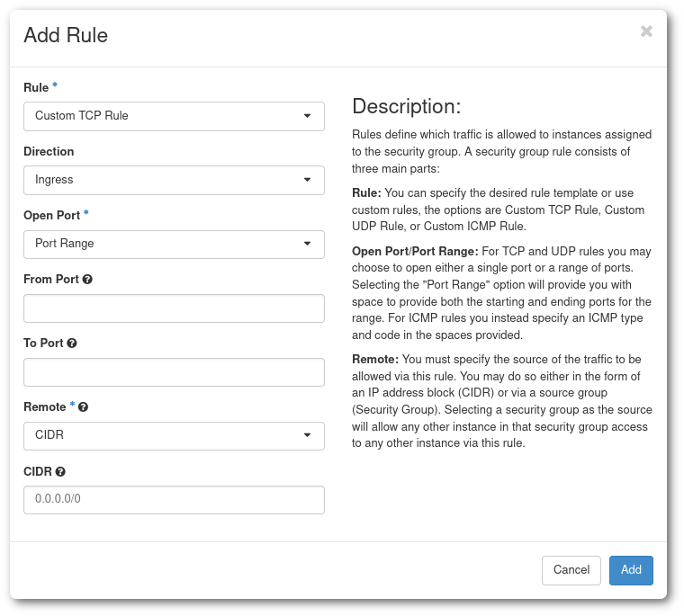Close the Add Rule dialog with X
This screenshot has width=684, height=616.
pyautogui.click(x=646, y=31)
